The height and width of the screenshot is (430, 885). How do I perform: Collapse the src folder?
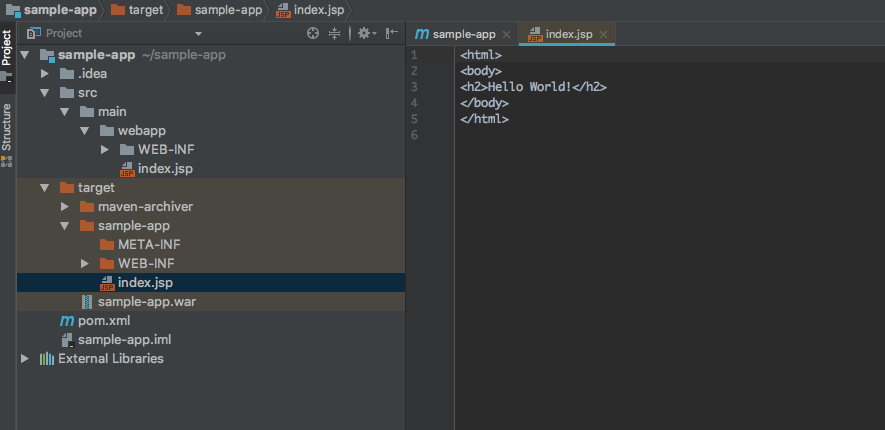[45, 93]
